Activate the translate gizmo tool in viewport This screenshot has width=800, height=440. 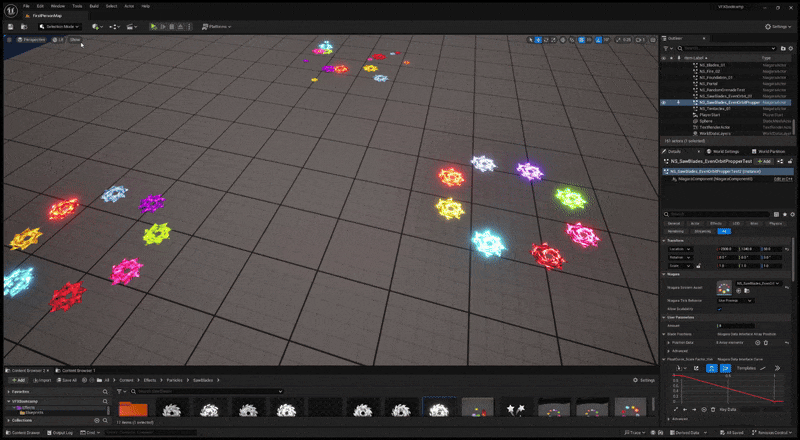[x=538, y=40]
